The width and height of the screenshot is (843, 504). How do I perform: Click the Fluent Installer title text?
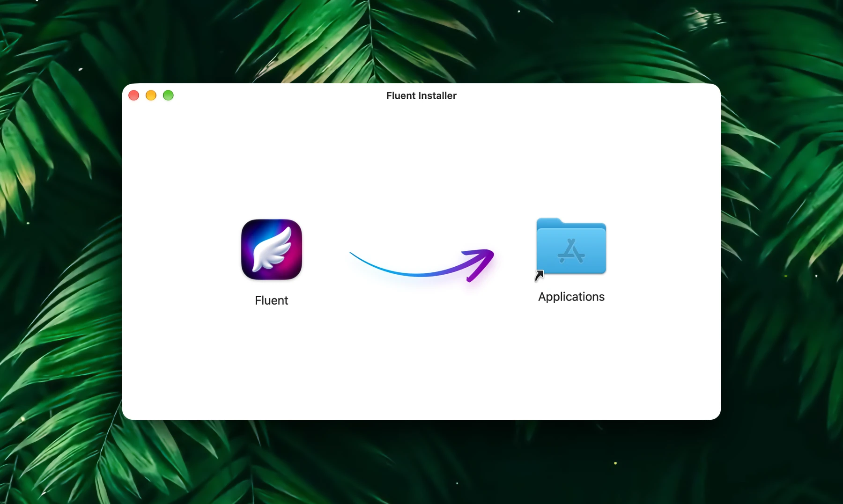[421, 95]
